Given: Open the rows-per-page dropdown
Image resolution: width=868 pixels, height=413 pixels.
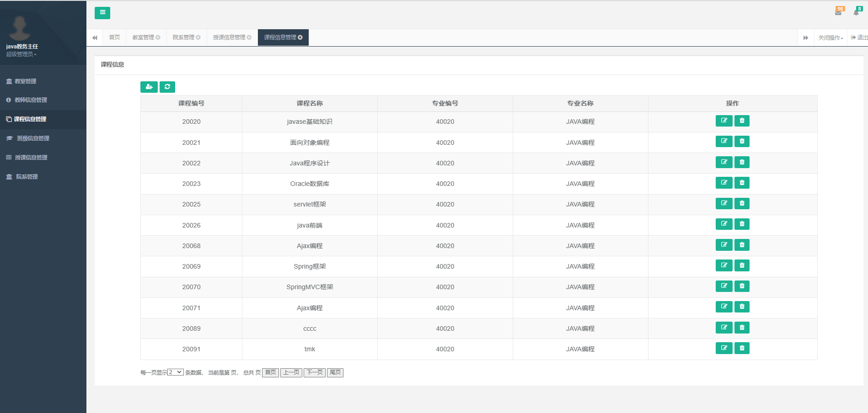Looking at the screenshot, I should [176, 372].
